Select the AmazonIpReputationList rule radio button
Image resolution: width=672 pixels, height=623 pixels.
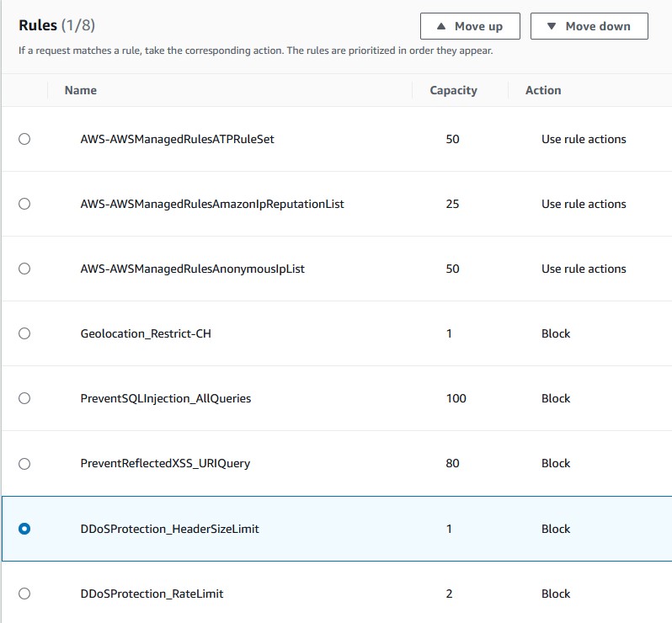pos(24,204)
